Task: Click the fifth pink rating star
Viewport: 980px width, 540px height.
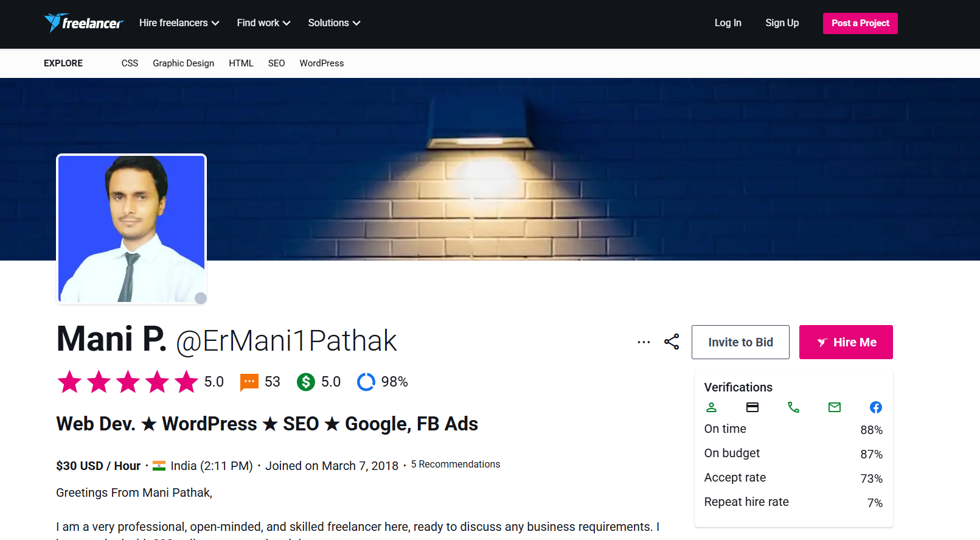Action: 186,382
